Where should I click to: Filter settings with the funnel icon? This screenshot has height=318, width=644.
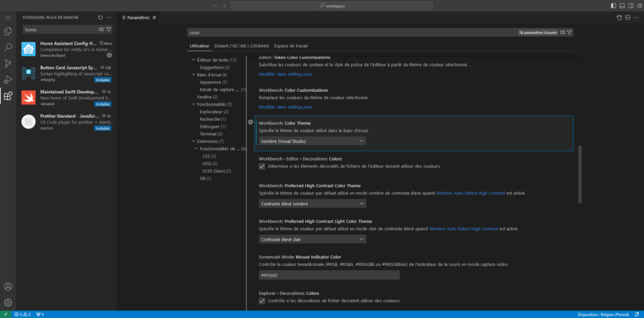pyautogui.click(x=569, y=32)
